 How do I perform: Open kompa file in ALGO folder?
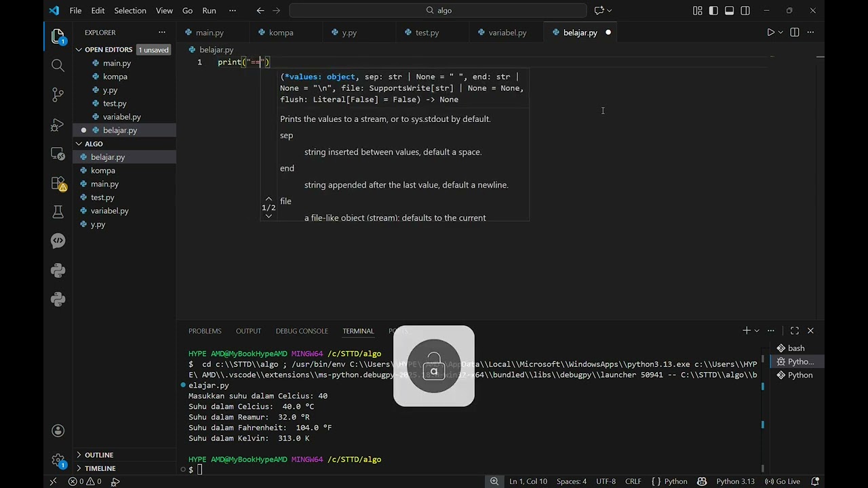103,170
